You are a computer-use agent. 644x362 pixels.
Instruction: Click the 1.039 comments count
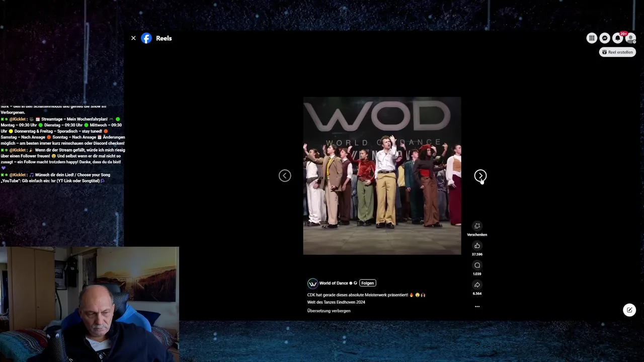click(477, 274)
